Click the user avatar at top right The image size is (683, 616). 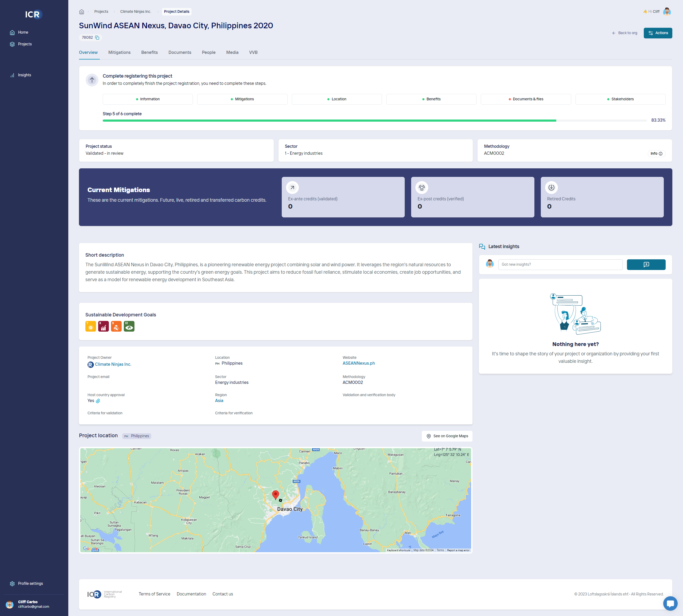coord(667,11)
